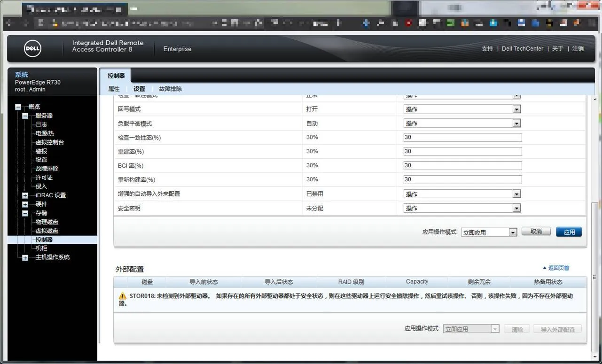The width and height of the screenshot is (602, 364).
Task: Open 警报 in the navigation tree
Action: pyautogui.click(x=41, y=151)
